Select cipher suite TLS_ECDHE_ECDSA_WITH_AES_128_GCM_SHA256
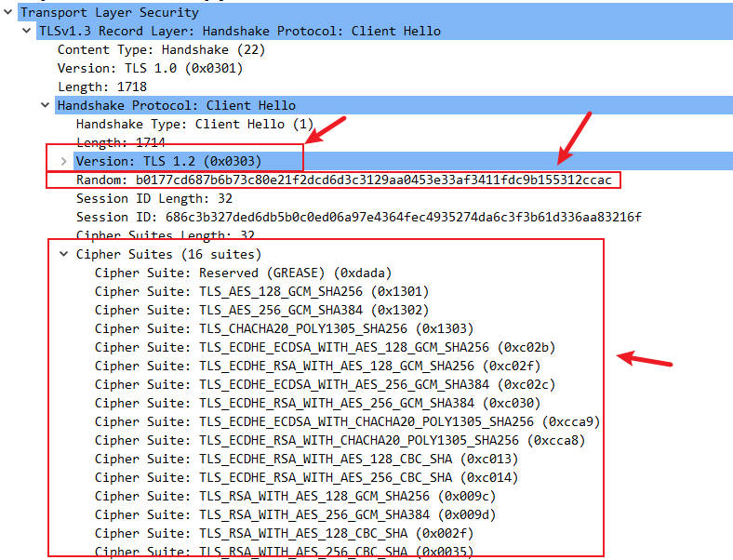 pos(325,347)
